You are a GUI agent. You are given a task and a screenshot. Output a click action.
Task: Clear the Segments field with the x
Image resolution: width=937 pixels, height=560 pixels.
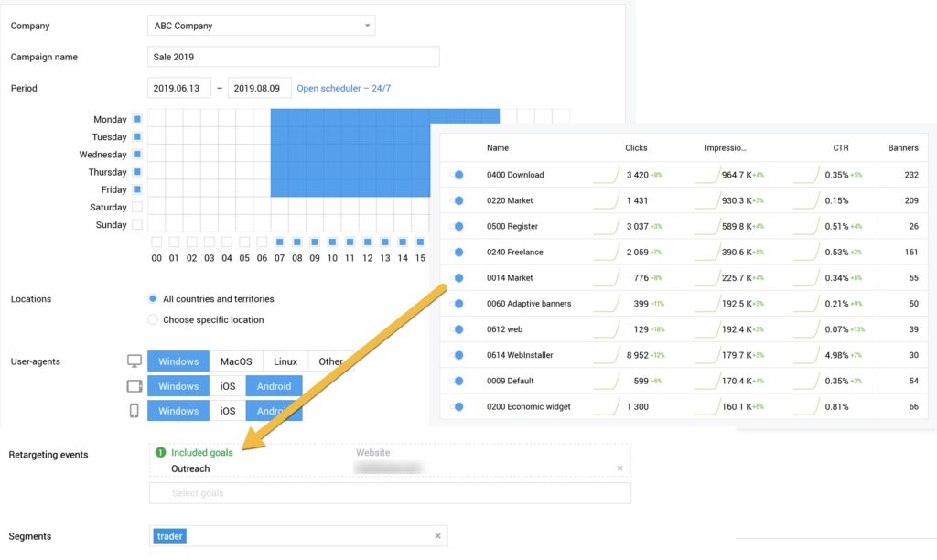click(x=438, y=536)
